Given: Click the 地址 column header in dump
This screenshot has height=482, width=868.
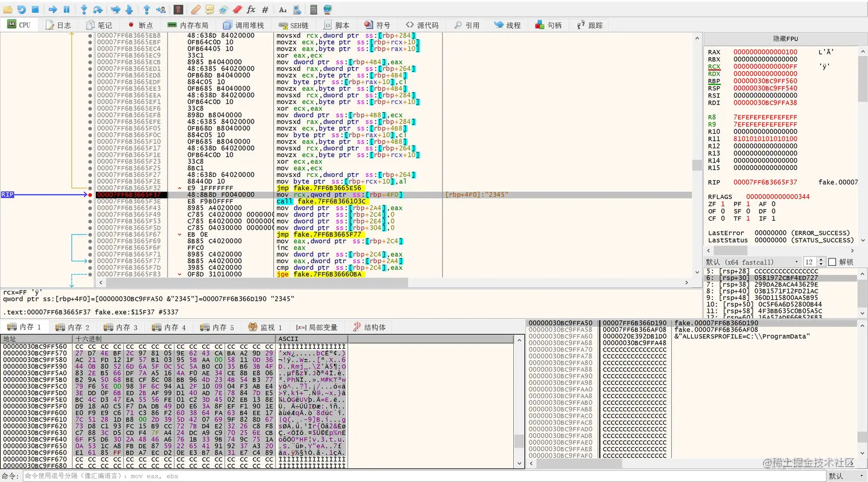Looking at the screenshot, I should pyautogui.click(x=37, y=339).
